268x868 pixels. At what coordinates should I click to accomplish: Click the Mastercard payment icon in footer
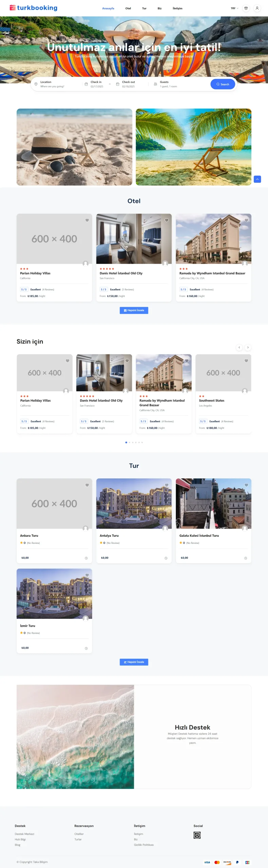coord(217,862)
